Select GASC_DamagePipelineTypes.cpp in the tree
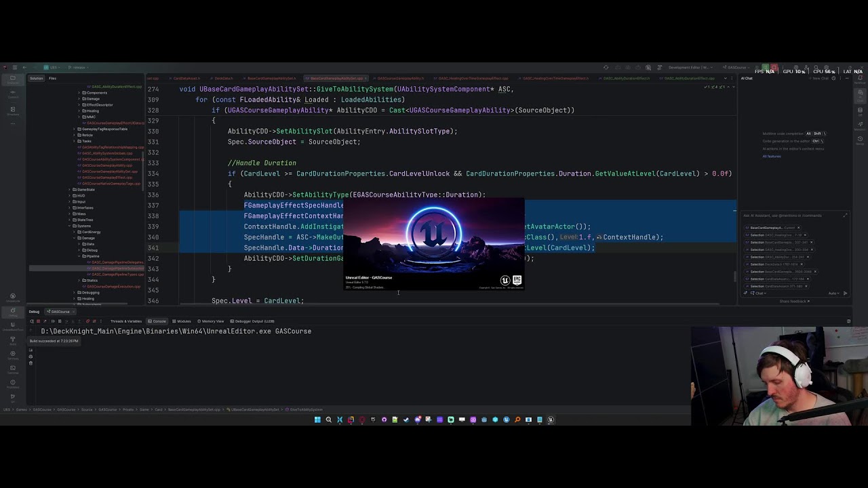The image size is (868, 488). tap(115, 274)
